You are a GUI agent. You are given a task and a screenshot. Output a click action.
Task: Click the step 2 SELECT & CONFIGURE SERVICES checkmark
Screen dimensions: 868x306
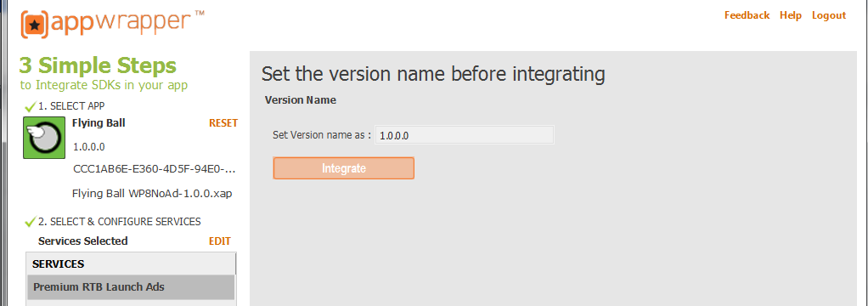(x=30, y=222)
